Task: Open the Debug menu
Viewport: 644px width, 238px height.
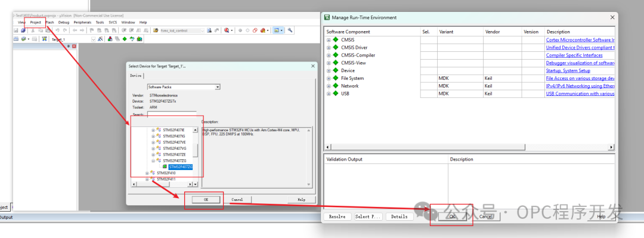Action: (x=64, y=22)
